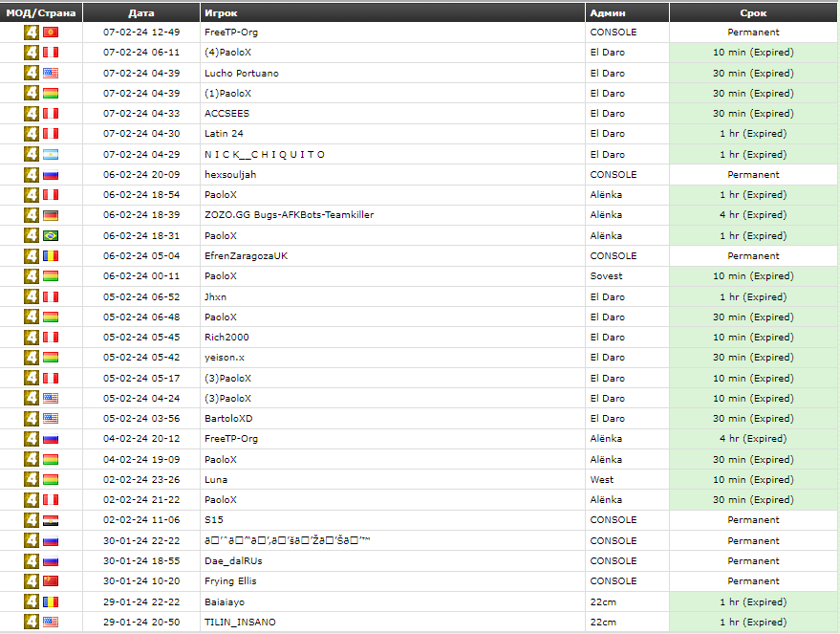Click the Срок column header
840x634 pixels.
[753, 13]
